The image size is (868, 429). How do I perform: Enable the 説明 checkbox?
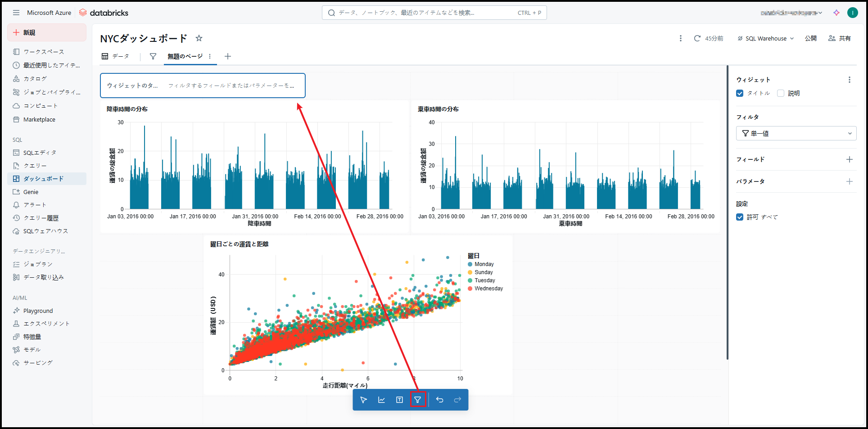[781, 93]
